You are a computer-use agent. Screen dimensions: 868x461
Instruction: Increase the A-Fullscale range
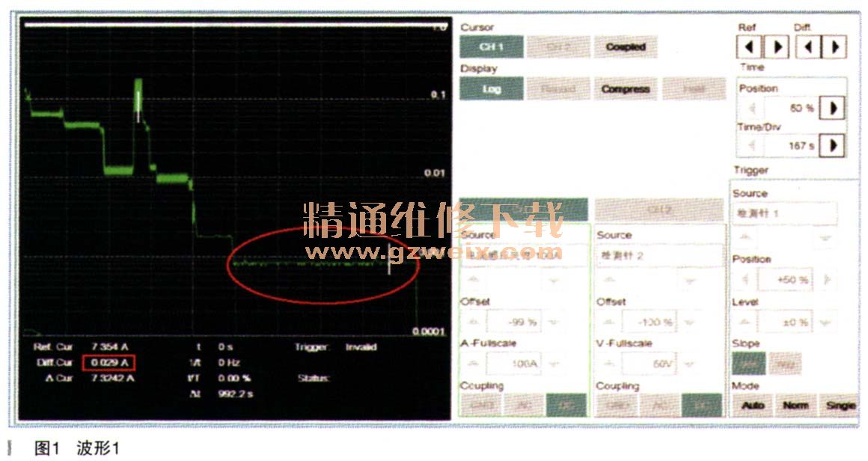[x=474, y=364]
